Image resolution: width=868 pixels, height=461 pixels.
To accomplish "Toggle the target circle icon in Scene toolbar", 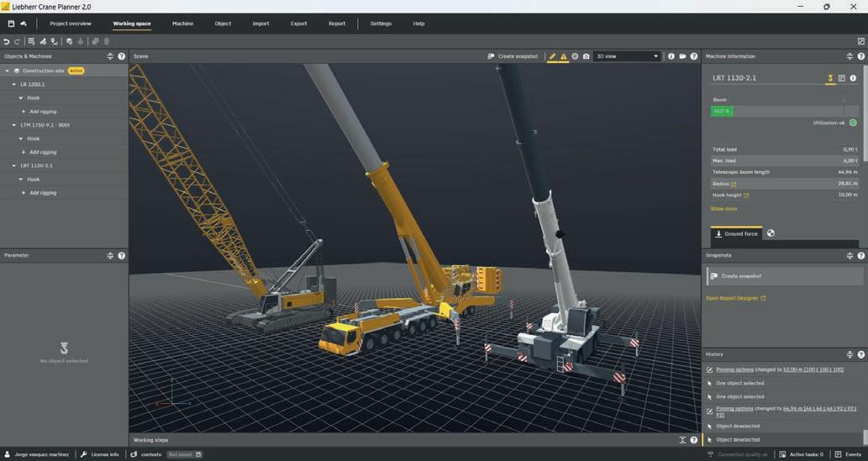I will (575, 56).
